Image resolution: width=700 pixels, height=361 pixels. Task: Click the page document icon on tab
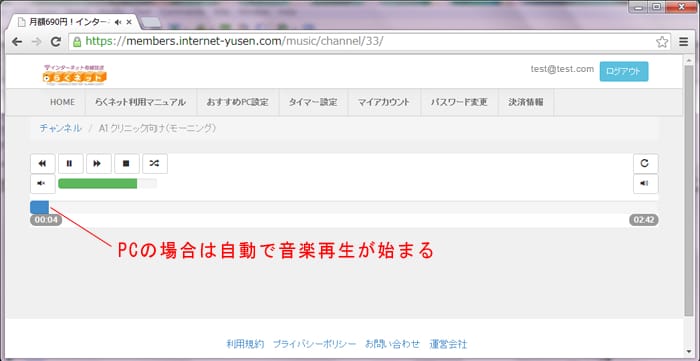point(21,22)
